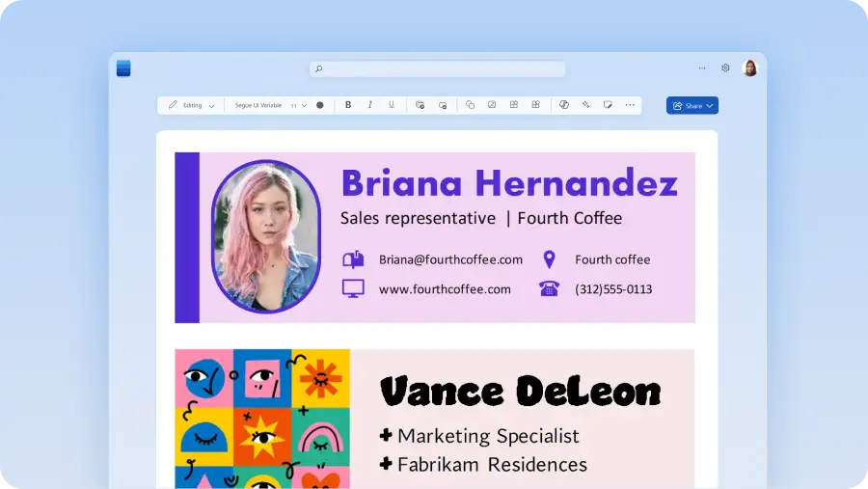Click the Sales representative | Fourth Coffee line
The height and width of the screenshot is (489, 868).
click(481, 218)
